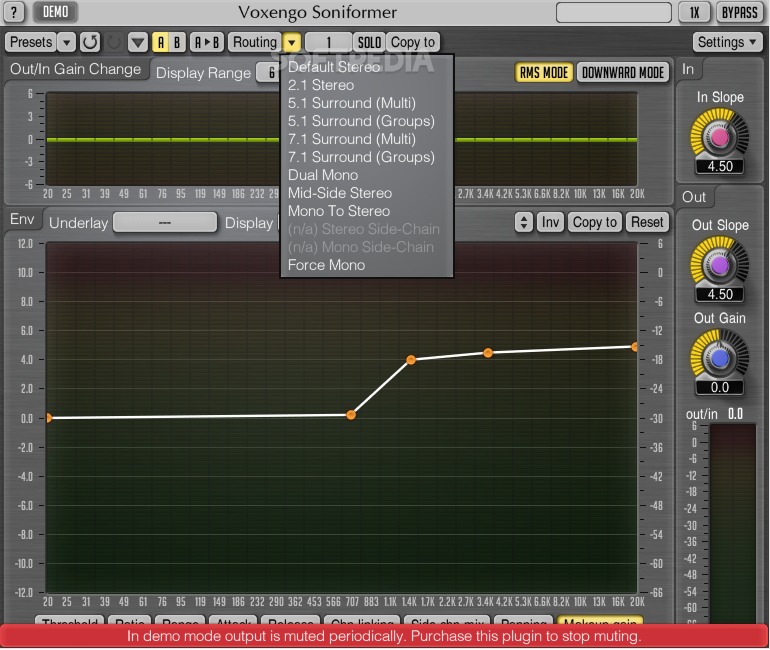Image resolution: width=770 pixels, height=650 pixels.
Task: Toggle DOWNWARD MODE
Action: pos(623,73)
